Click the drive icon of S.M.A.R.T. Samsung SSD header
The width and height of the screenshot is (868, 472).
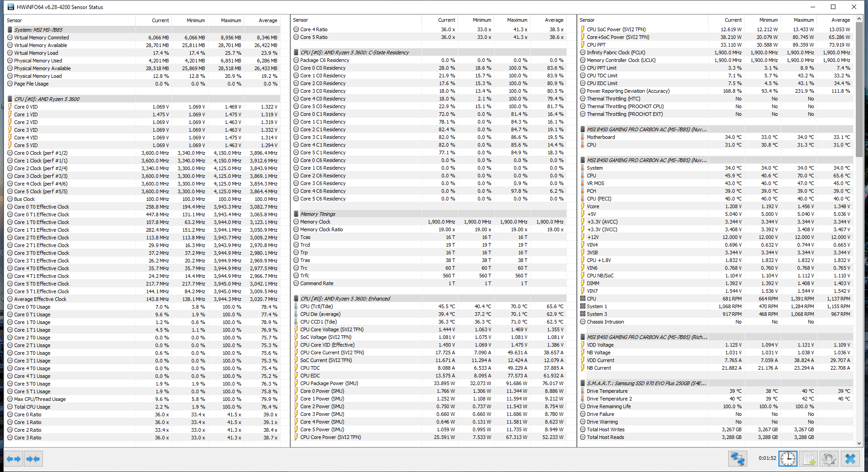pyautogui.click(x=583, y=383)
